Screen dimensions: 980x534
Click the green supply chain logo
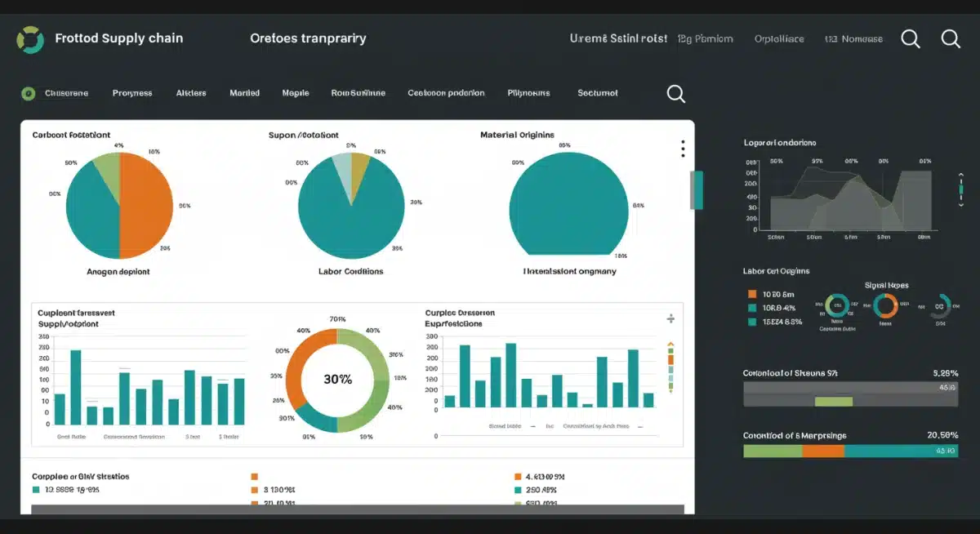(x=30, y=38)
